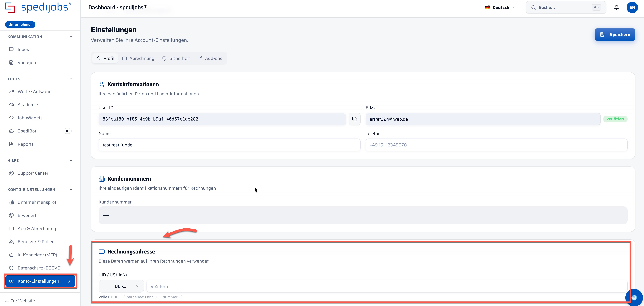The width and height of the screenshot is (644, 306).
Task: Click the Unternehmer badge
Action: (20, 24)
